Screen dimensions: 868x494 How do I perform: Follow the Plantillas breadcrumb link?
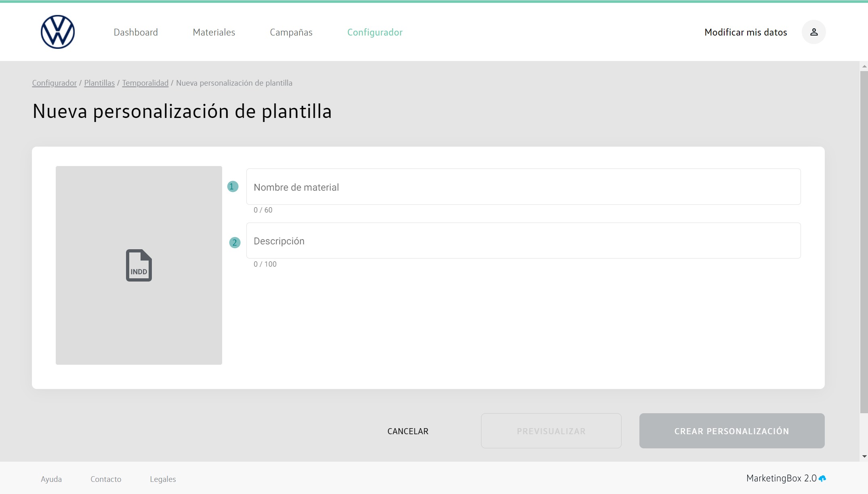(x=99, y=83)
